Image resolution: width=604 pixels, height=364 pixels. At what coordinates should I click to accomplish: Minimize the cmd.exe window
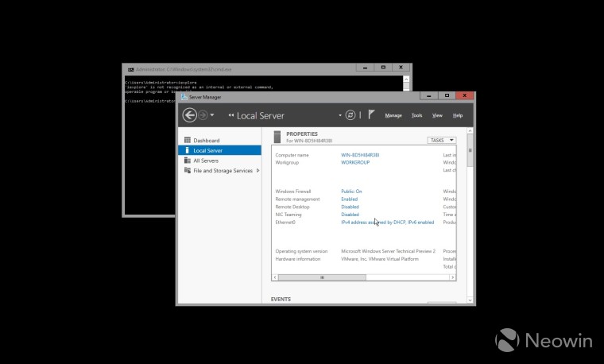[365, 68]
